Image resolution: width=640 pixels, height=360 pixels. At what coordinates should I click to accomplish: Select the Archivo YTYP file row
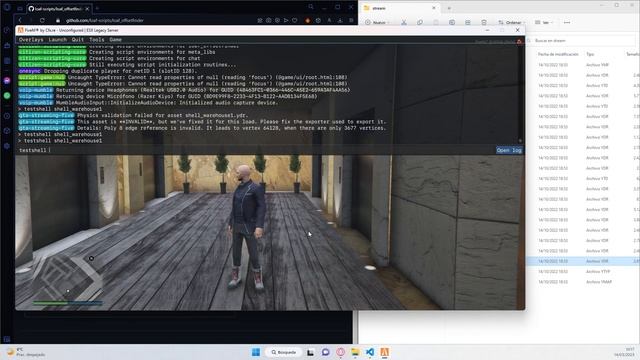[583, 271]
